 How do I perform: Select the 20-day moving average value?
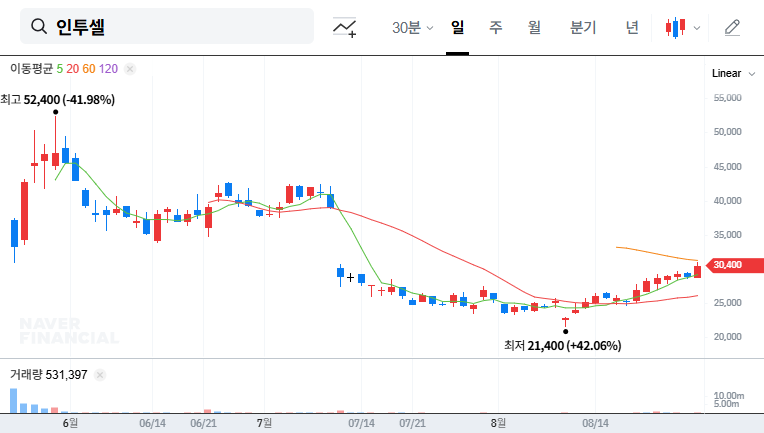click(x=73, y=69)
